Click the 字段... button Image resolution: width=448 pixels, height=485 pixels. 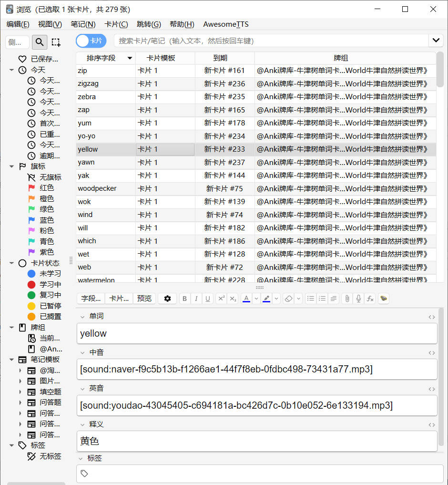91,299
